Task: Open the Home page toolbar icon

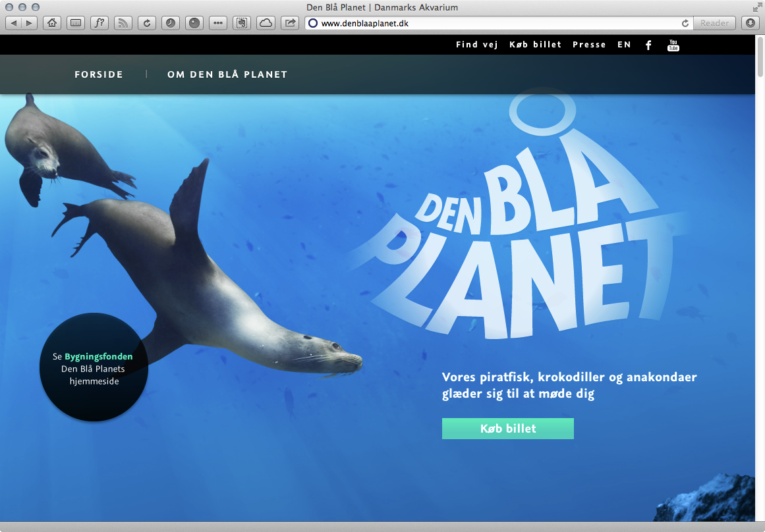Action: (51, 23)
